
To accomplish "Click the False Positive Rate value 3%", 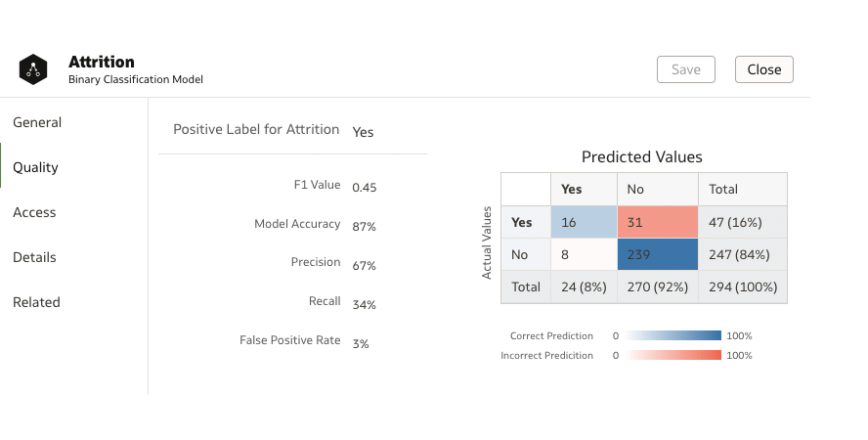I will [x=361, y=343].
